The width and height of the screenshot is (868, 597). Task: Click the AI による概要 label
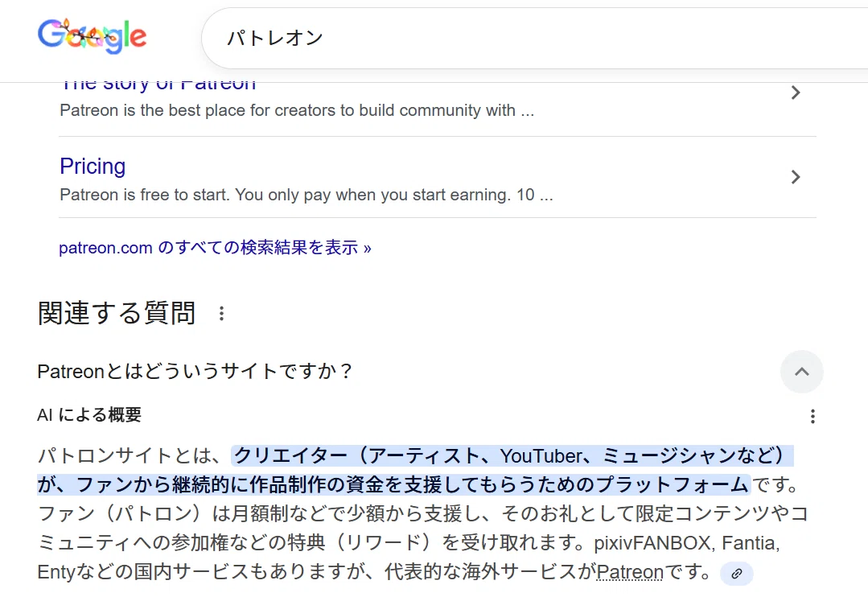coord(89,415)
